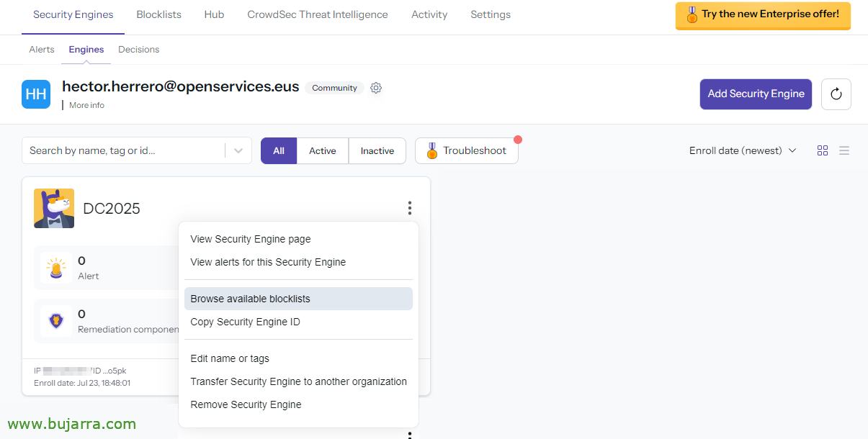Screen dimensions: 868x439
Task: Switch to Engines sub-tab
Action: (86, 50)
